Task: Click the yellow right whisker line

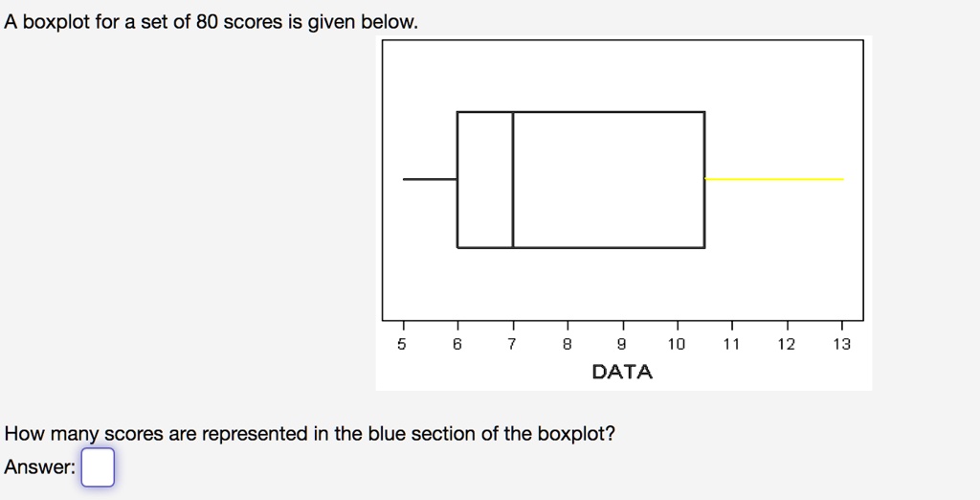Action: pyautogui.click(x=774, y=179)
